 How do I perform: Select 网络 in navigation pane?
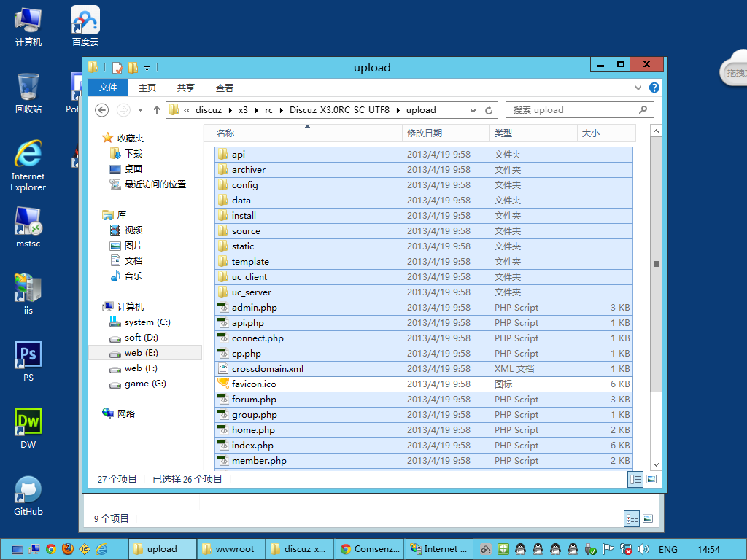(119, 413)
